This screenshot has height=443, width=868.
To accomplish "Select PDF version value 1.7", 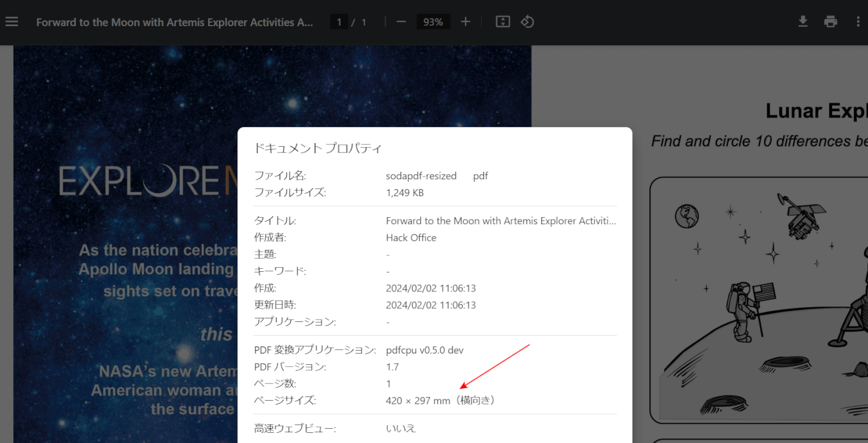I will click(x=392, y=367).
